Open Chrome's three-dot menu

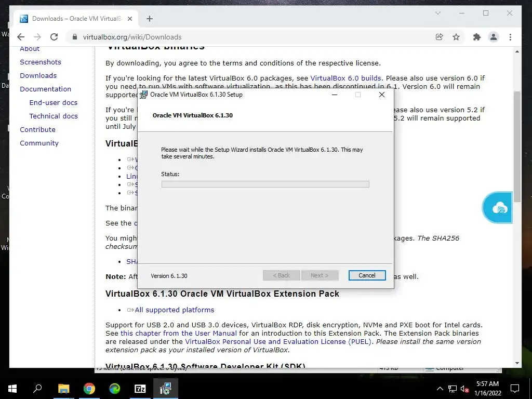(510, 37)
